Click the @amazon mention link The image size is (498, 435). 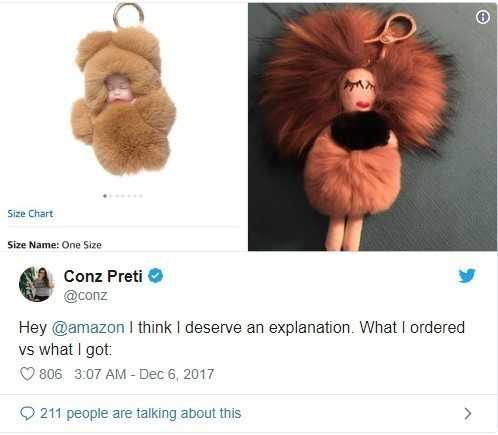click(x=88, y=327)
